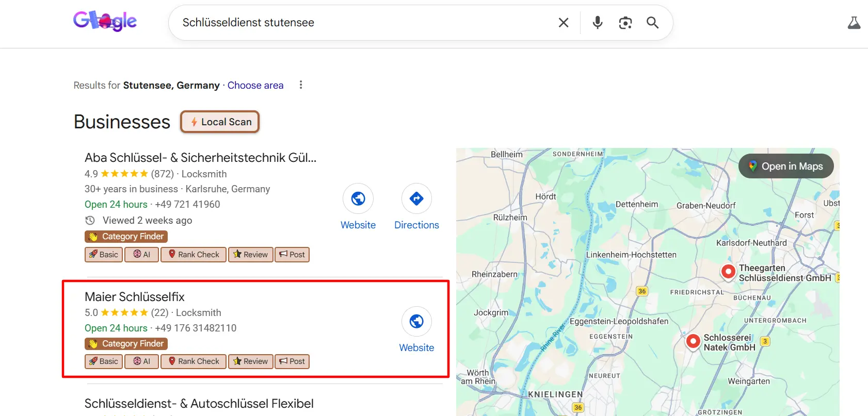
Task: Clear the search query text
Action: (x=564, y=23)
